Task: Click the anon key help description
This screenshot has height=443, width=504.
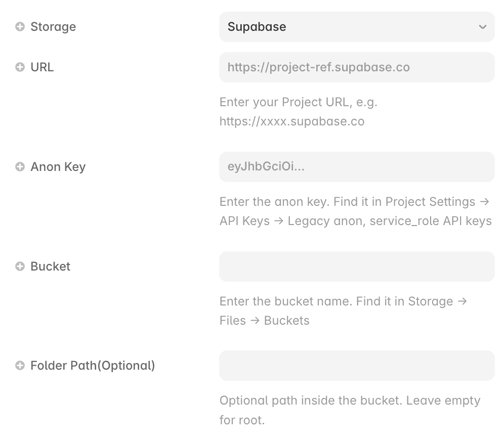Action: coord(356,211)
